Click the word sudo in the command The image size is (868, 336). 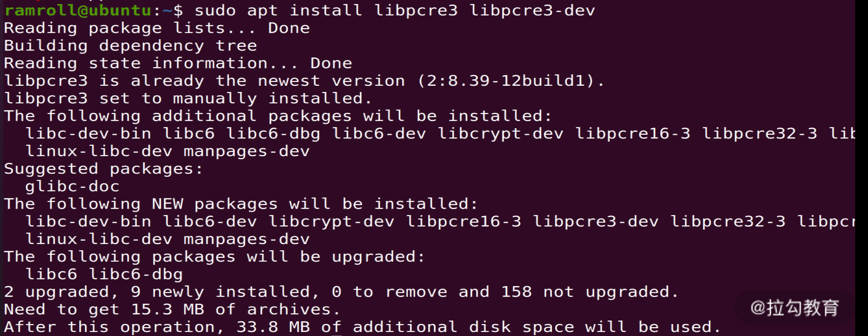215,10
